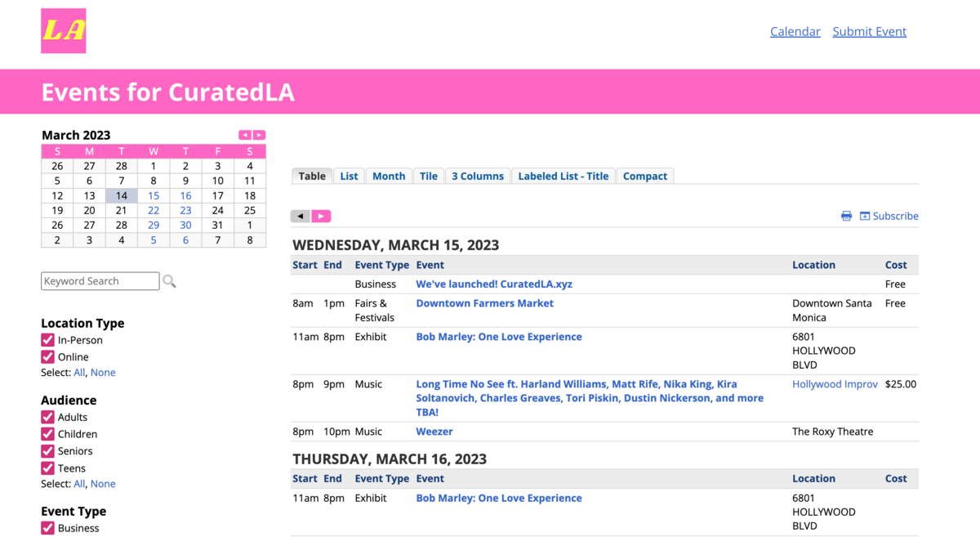Select March 22 in mini calendar
This screenshot has width=980, height=537.
(x=154, y=211)
